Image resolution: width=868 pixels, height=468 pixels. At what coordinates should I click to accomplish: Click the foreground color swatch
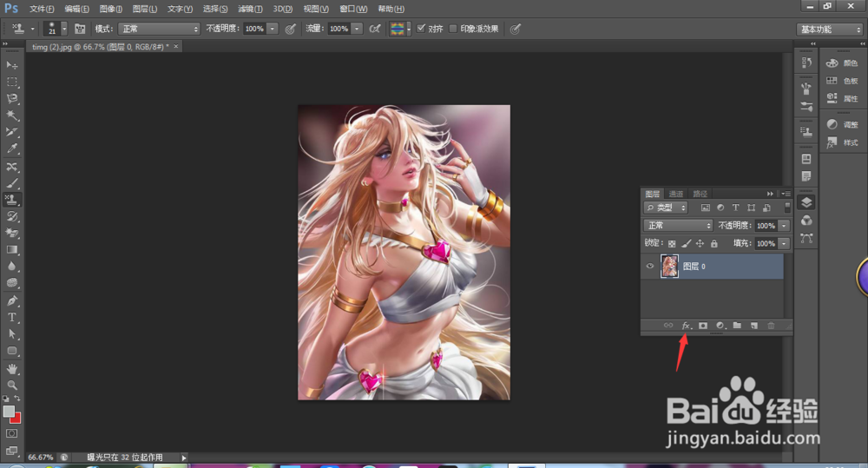pyautogui.click(x=9, y=411)
